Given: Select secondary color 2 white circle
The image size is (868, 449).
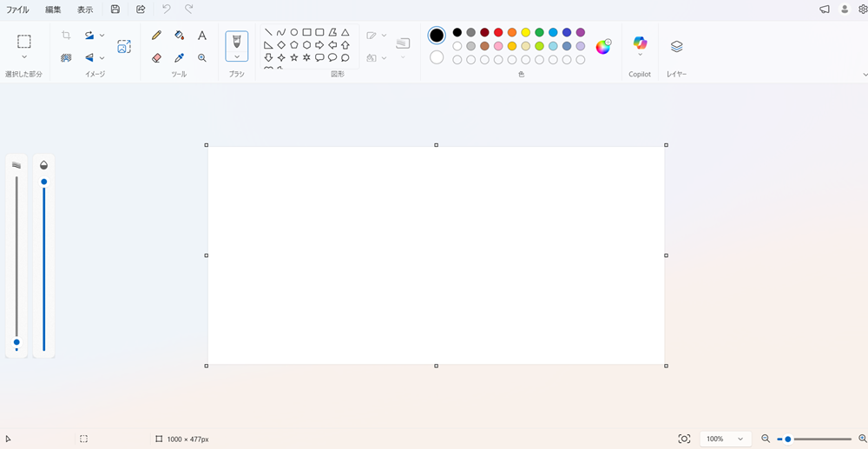Looking at the screenshot, I should [437, 57].
